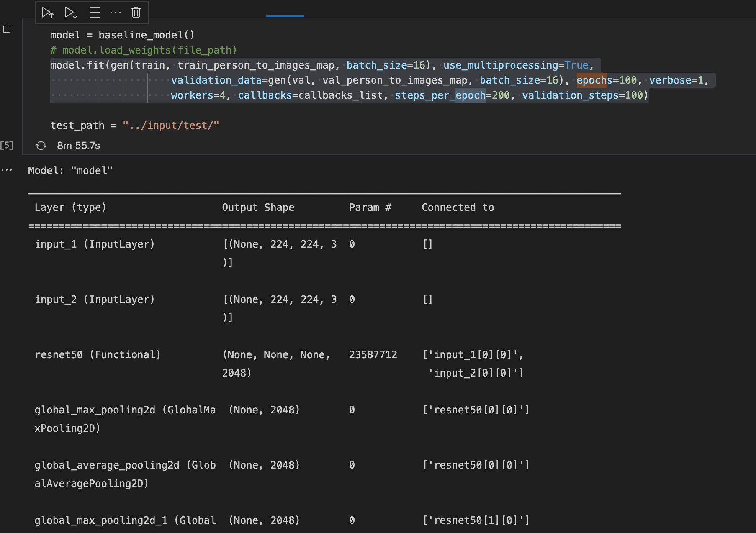Image resolution: width=756 pixels, height=533 pixels.
Task: Click the baseline_model() function call
Action: pyautogui.click(x=147, y=35)
